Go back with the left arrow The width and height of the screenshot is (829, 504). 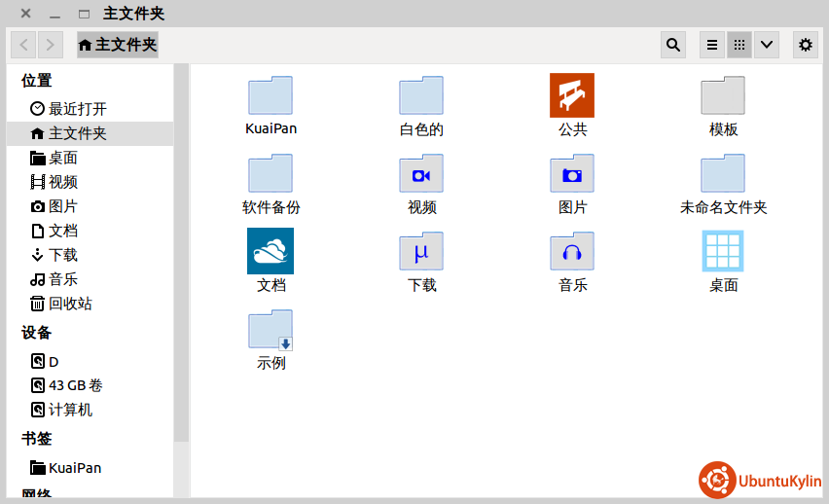(24, 45)
